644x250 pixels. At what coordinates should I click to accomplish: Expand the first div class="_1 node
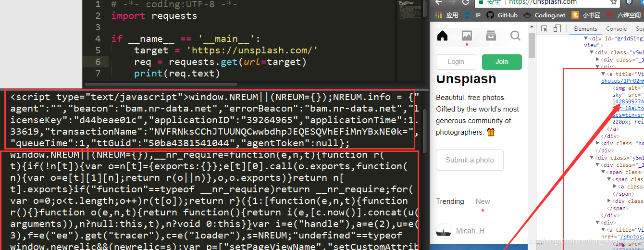tap(598, 60)
